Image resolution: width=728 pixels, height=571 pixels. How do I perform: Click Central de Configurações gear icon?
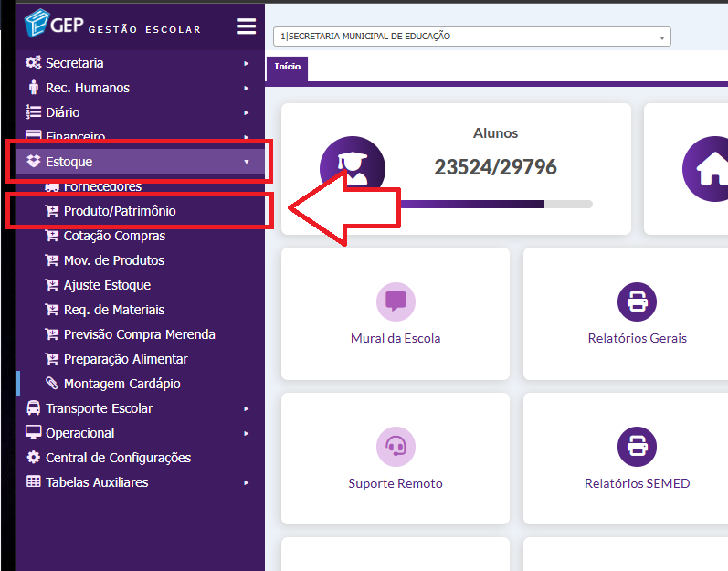click(x=34, y=458)
